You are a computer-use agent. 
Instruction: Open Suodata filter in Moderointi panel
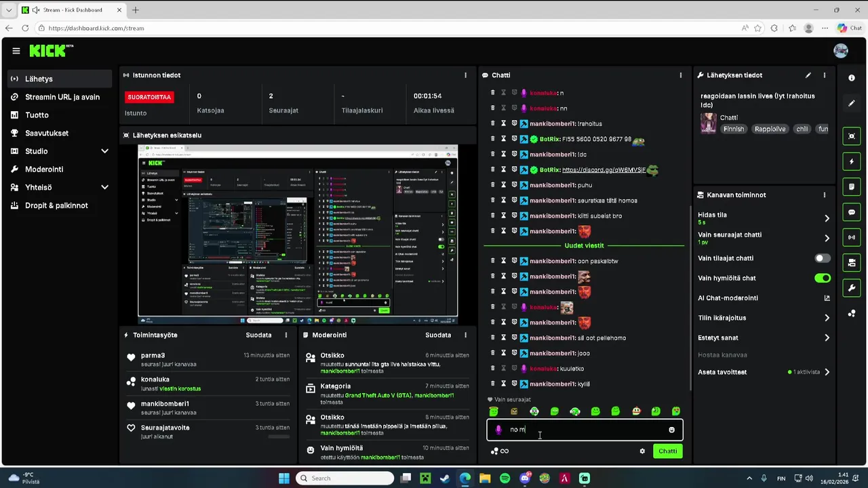click(438, 335)
